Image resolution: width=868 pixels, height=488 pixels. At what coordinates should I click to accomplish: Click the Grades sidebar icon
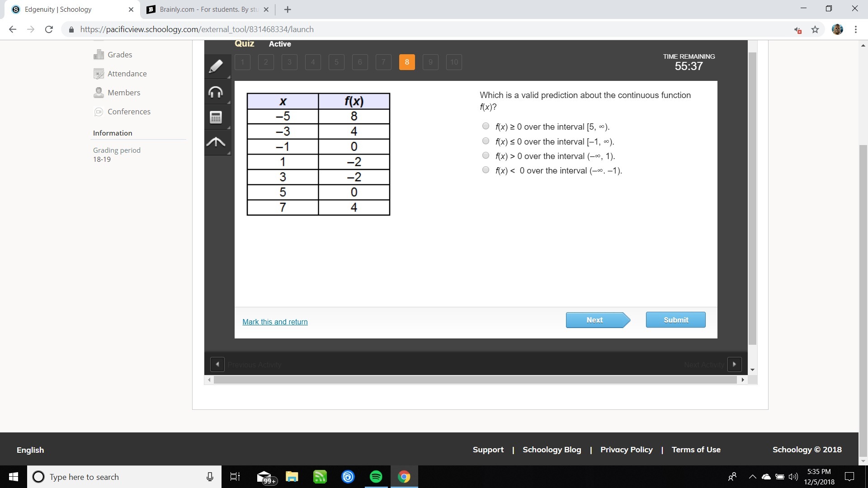(x=99, y=55)
